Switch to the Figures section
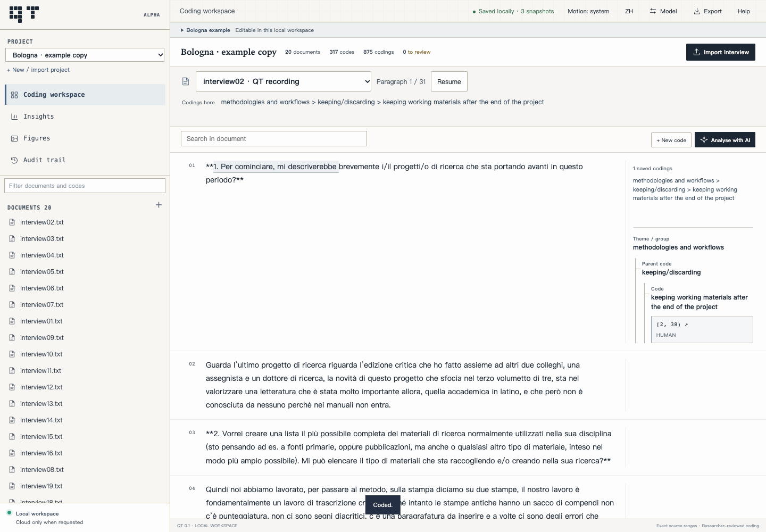This screenshot has width=766, height=532. coord(85,138)
